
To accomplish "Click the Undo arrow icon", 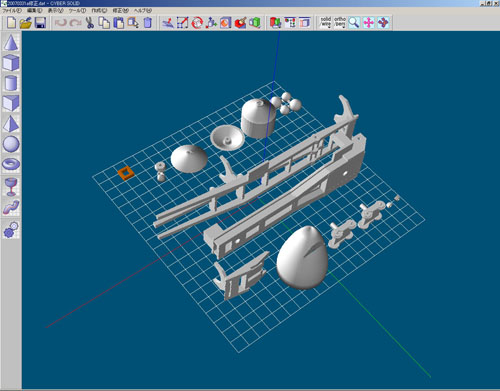I will pos(61,23).
